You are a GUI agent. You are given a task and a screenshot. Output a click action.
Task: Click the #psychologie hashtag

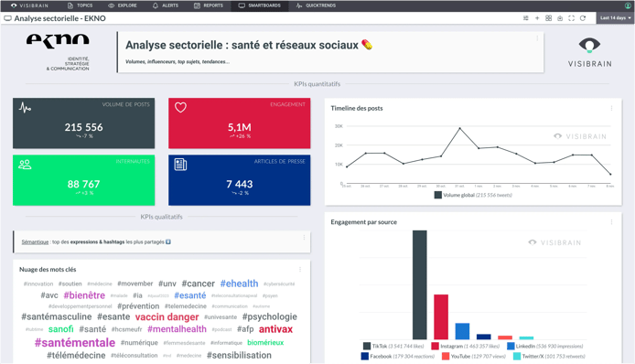(270, 316)
